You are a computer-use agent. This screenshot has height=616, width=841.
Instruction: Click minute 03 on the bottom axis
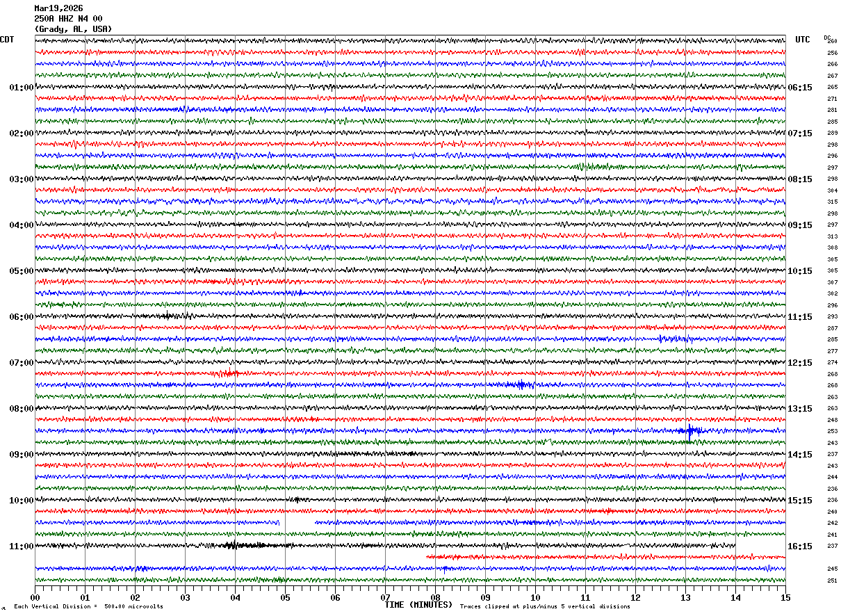pos(185,597)
